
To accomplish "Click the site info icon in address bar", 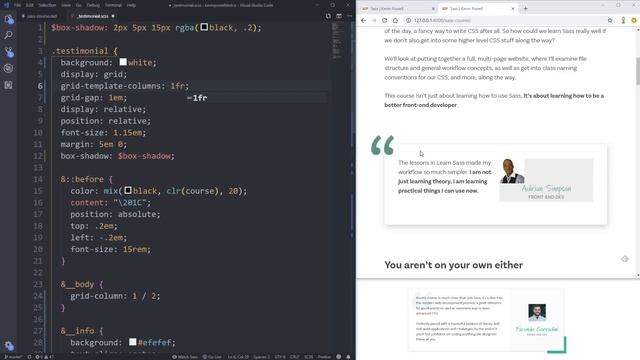I will (x=408, y=20).
